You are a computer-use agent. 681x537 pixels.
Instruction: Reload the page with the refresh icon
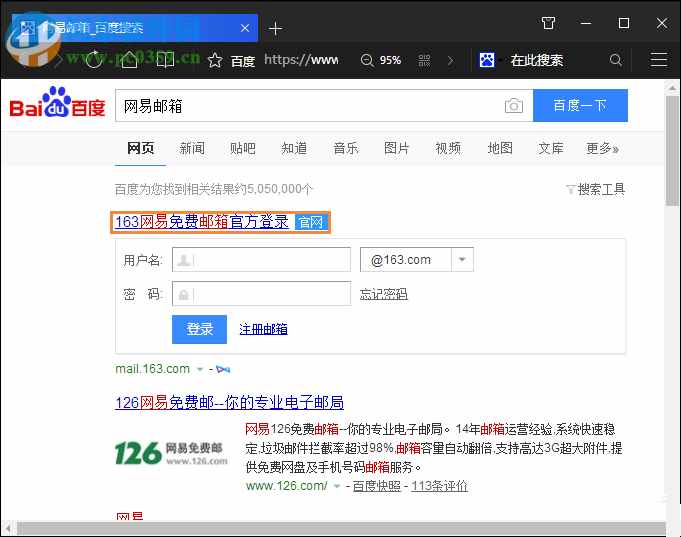coord(94,60)
